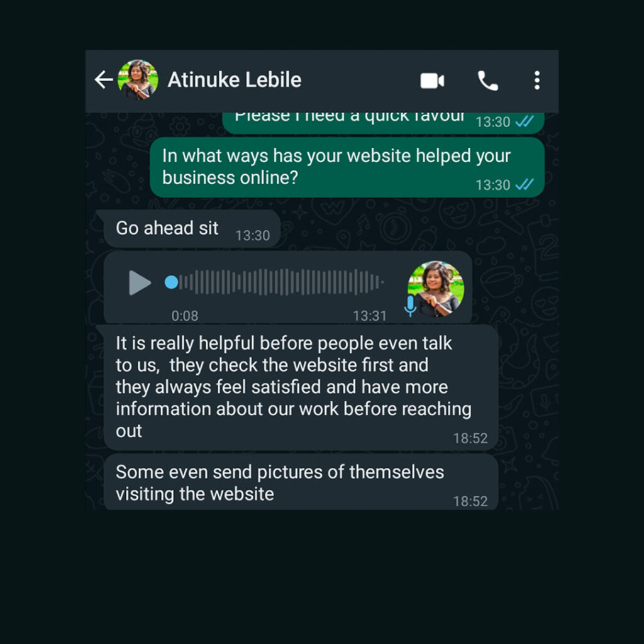Click the 18:52 timestamp on the long message
Screen dimensions: 644x644
pyautogui.click(x=470, y=438)
